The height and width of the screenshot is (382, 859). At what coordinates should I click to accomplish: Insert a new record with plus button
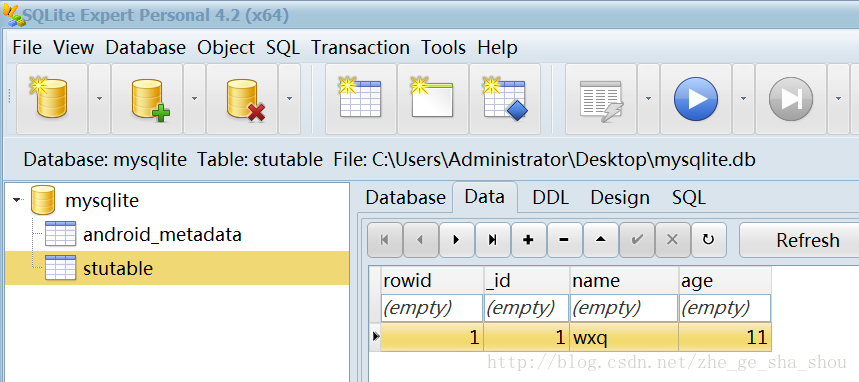coord(529,240)
